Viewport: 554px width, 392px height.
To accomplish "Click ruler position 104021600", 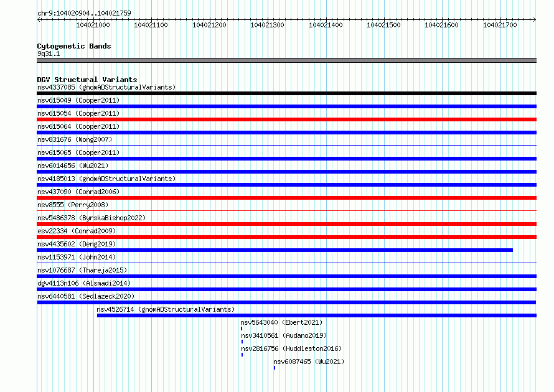I will pyautogui.click(x=442, y=25).
